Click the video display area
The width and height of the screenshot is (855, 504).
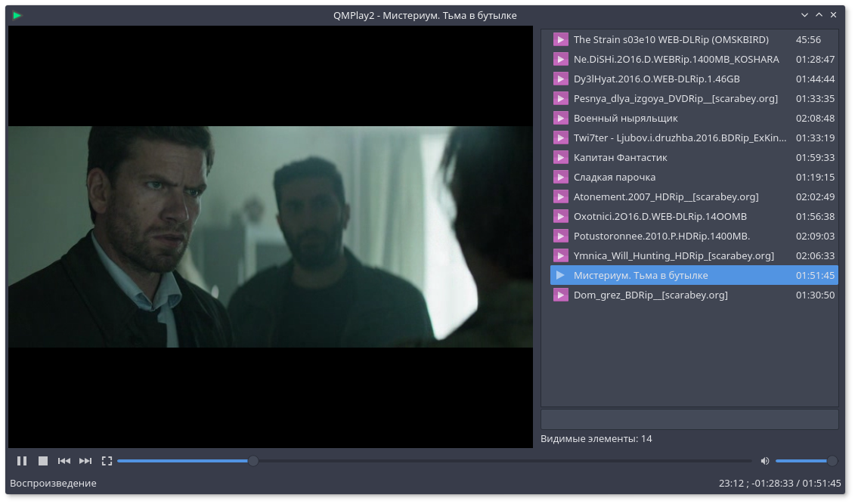click(271, 237)
